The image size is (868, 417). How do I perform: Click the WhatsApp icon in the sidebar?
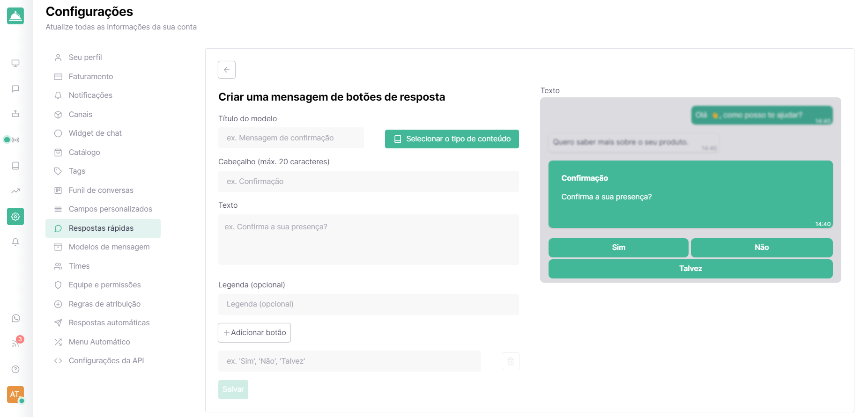coord(15,318)
